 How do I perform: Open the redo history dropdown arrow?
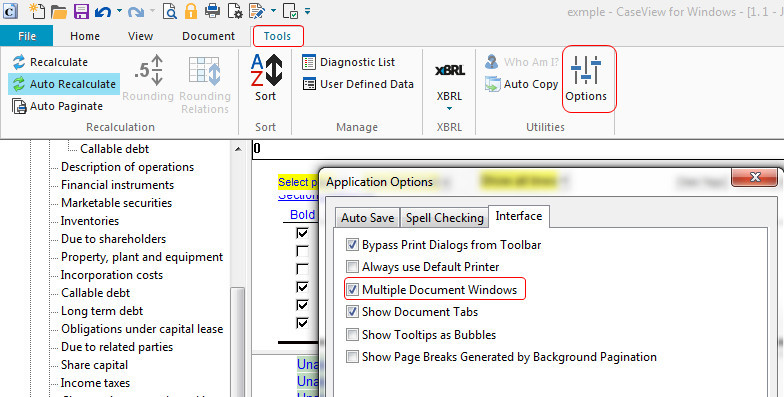pos(152,10)
